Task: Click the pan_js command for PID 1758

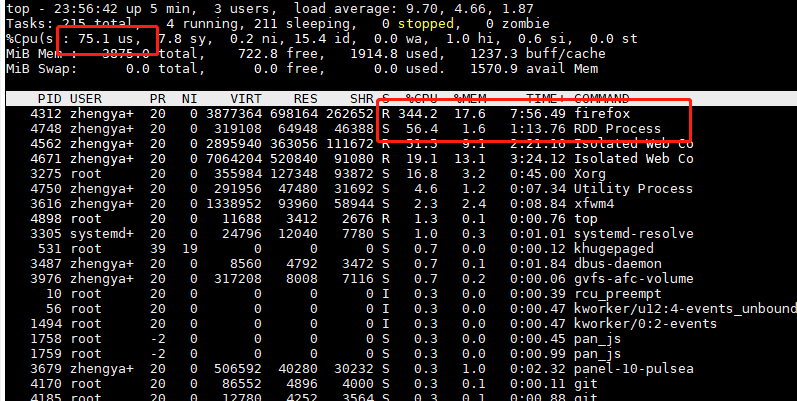Action: pos(598,339)
